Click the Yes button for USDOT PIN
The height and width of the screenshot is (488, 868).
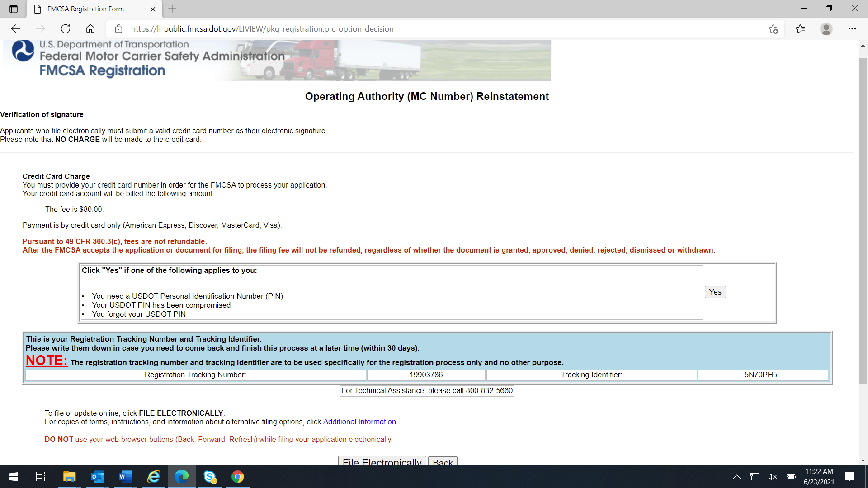pyautogui.click(x=715, y=292)
